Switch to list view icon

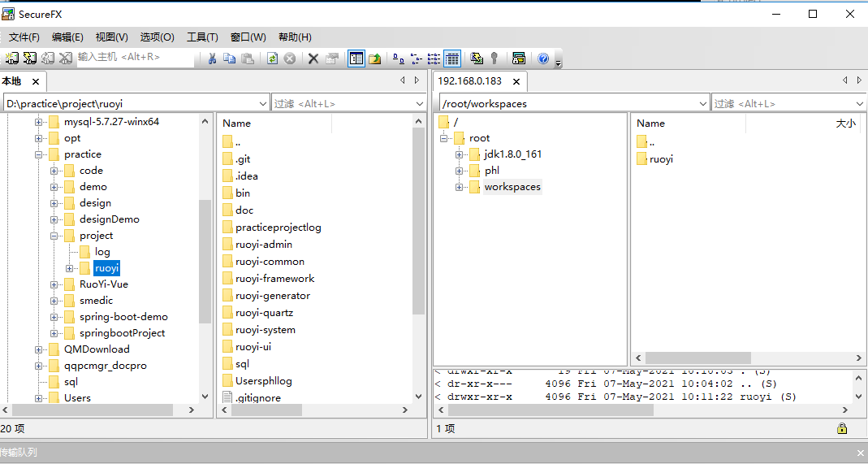click(x=434, y=59)
